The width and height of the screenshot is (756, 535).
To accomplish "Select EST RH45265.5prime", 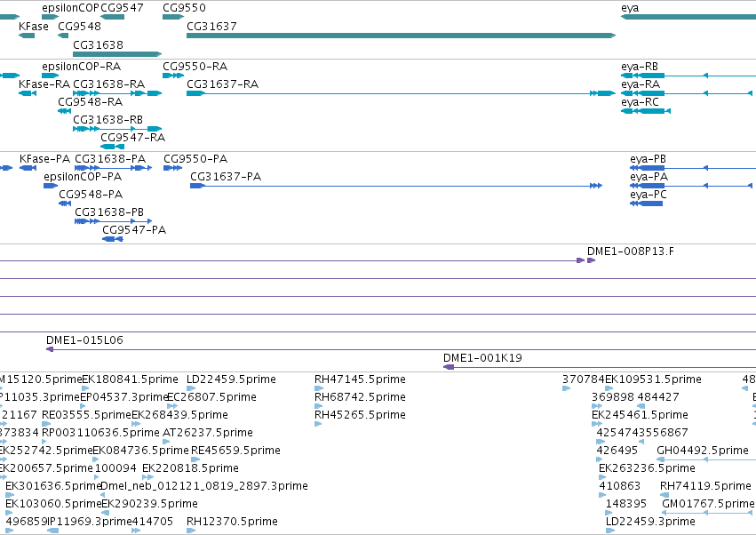I will click(x=360, y=415).
